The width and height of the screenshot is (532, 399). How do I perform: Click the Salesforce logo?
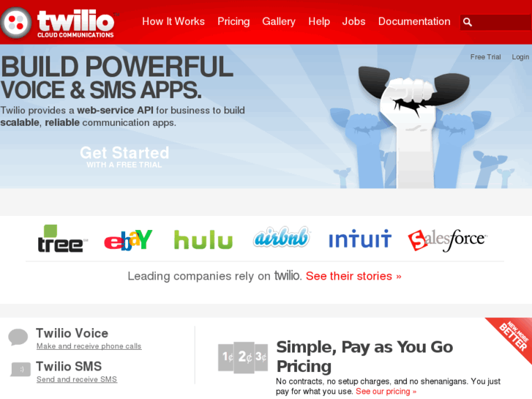448,240
